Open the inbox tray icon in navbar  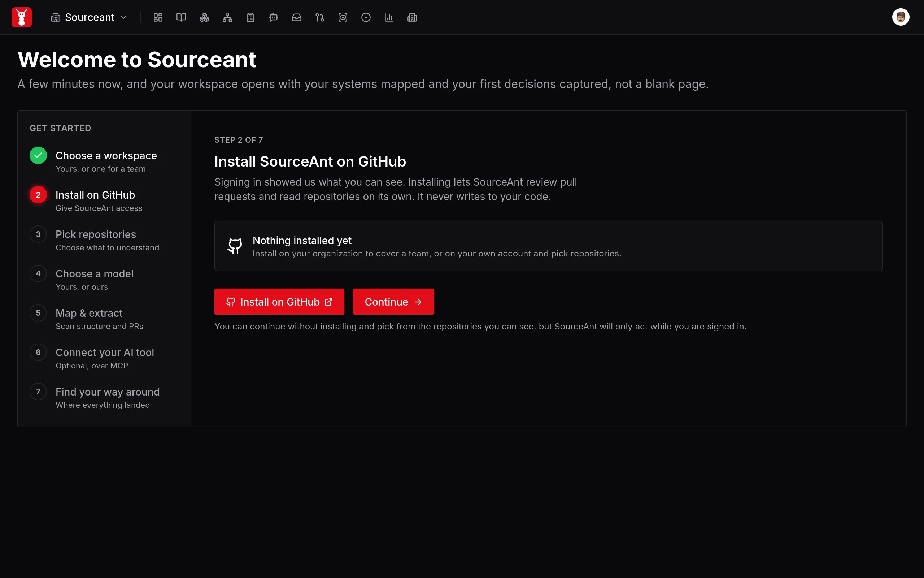tap(297, 17)
